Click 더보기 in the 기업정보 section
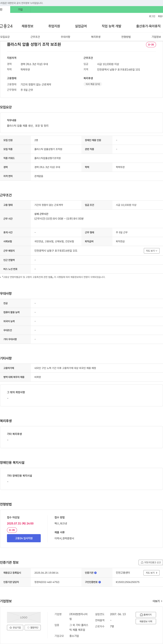 click(158, 601)
